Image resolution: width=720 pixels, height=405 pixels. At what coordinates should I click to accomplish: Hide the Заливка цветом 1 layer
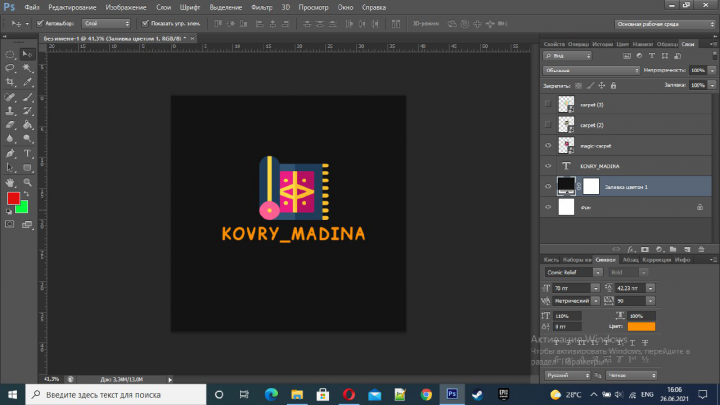tap(548, 186)
